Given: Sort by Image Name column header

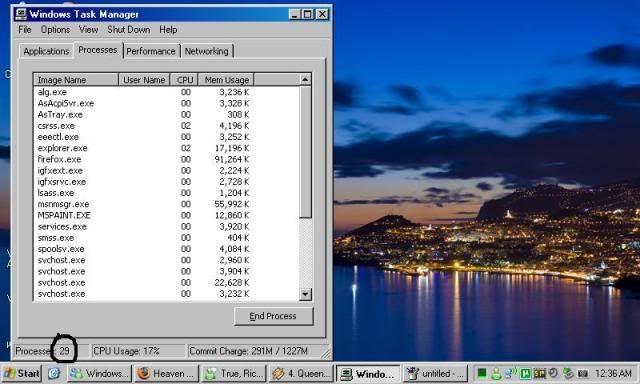Looking at the screenshot, I should click(x=76, y=80).
